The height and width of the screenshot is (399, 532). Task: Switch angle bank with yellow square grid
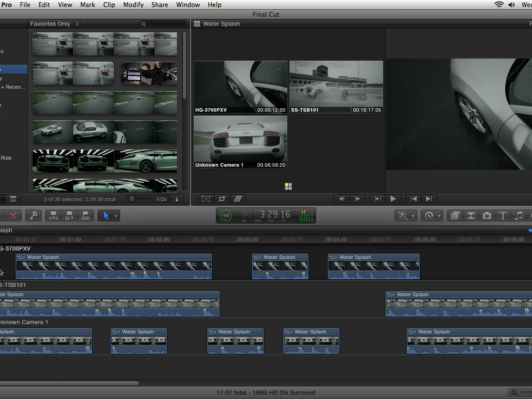click(288, 186)
